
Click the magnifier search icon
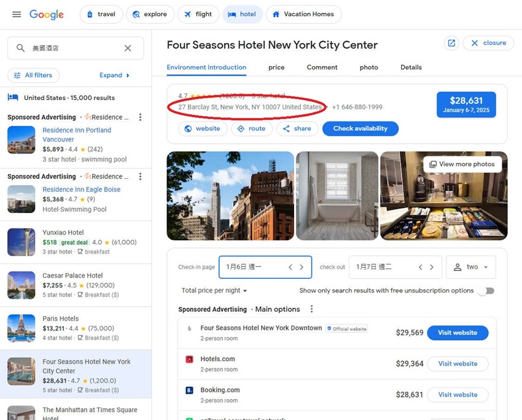(x=21, y=48)
